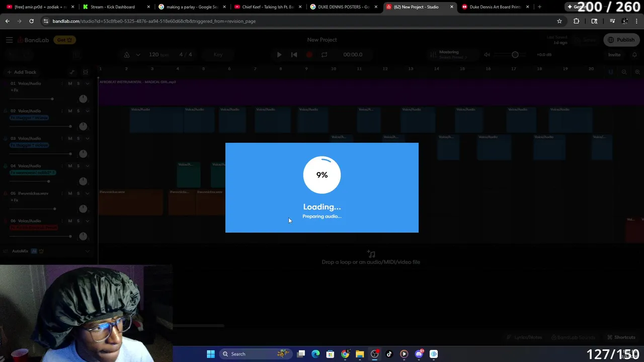The image size is (644, 362).
Task: Toggle the metronome icon
Action: tap(127, 54)
